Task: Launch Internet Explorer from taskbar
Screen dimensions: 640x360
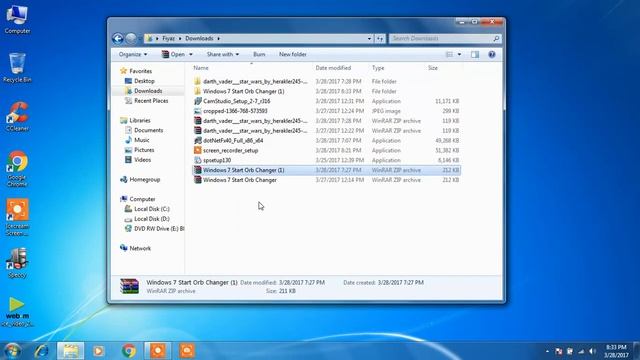Action: click(x=41, y=351)
